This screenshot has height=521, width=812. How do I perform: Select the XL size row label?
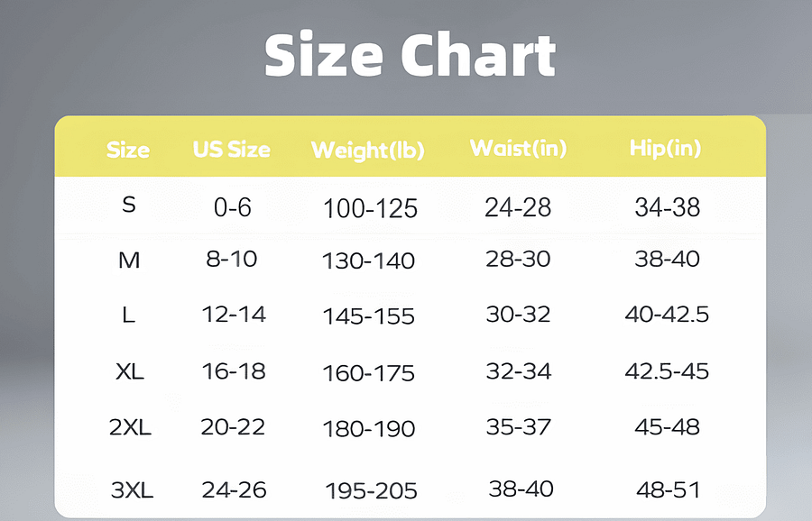coord(130,371)
